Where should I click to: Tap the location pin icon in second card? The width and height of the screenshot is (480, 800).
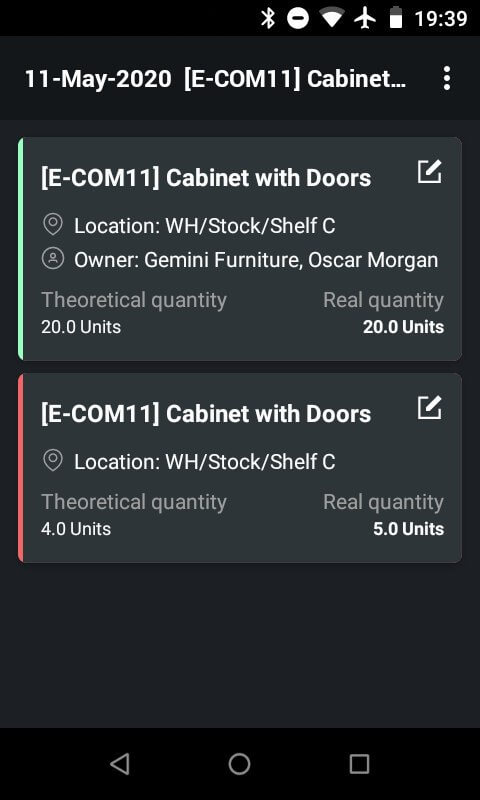(53, 461)
